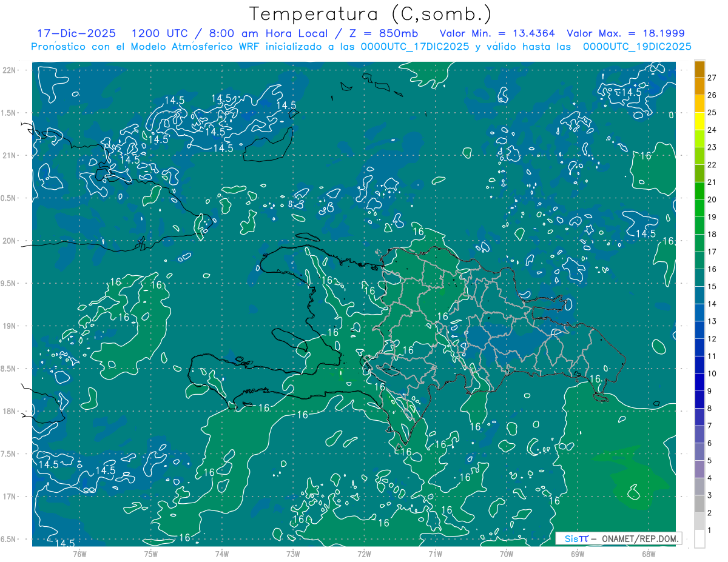The height and width of the screenshot is (562, 728).
Task: Click the "23" label on colour scale
Action: point(712,147)
